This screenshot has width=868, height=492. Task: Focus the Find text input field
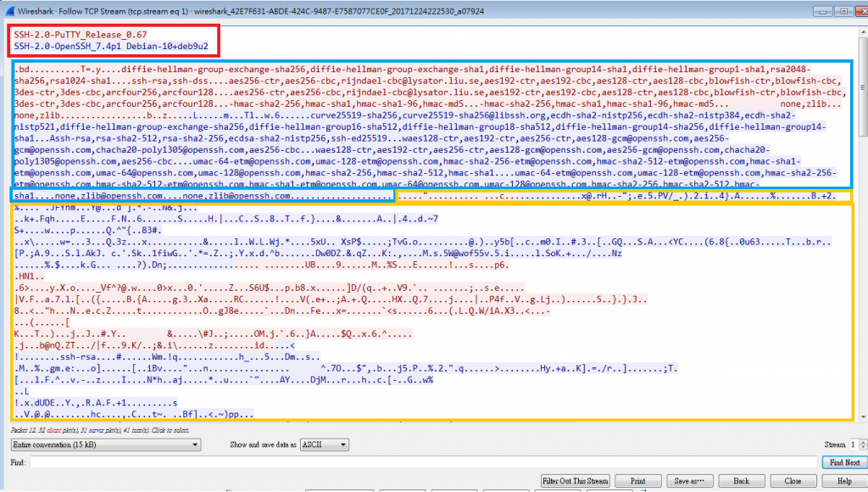coord(424,462)
